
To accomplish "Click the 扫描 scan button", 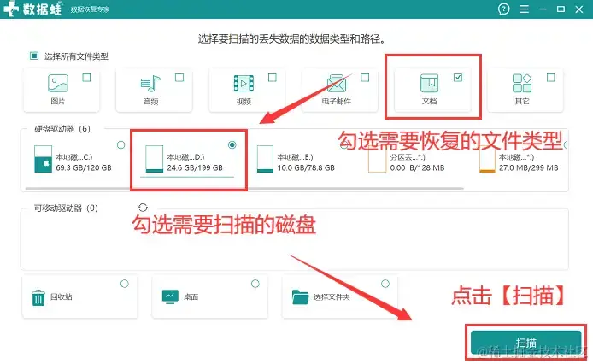I will [x=525, y=343].
